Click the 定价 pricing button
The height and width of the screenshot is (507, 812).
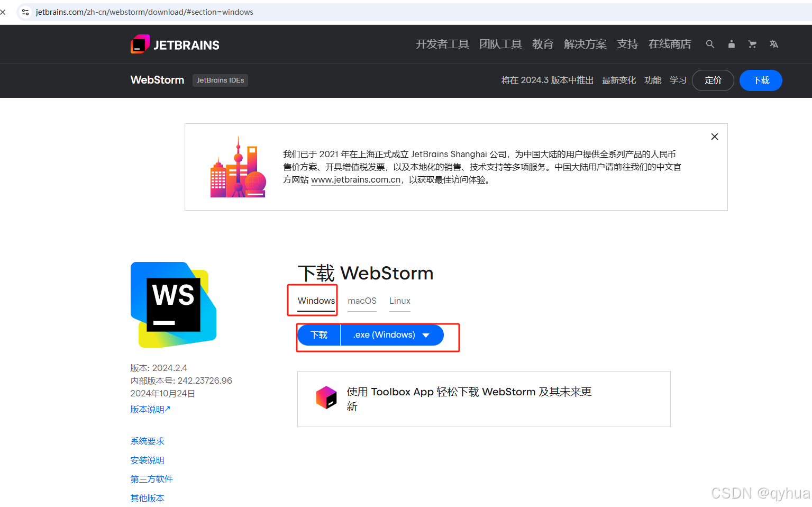tap(713, 80)
